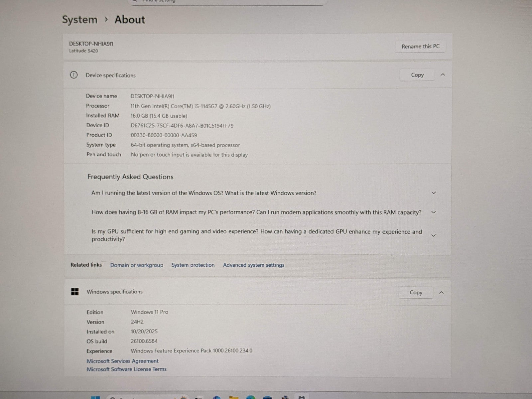This screenshot has height=399, width=532.
Task: Open Advanced system settings link
Action: click(x=253, y=265)
